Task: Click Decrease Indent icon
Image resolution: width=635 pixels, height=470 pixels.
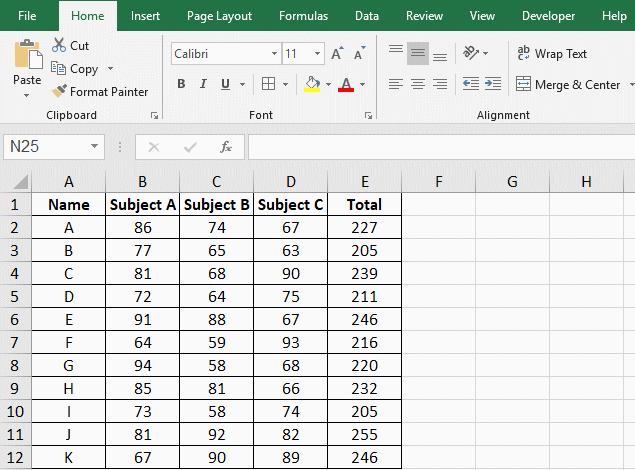Action: [471, 84]
